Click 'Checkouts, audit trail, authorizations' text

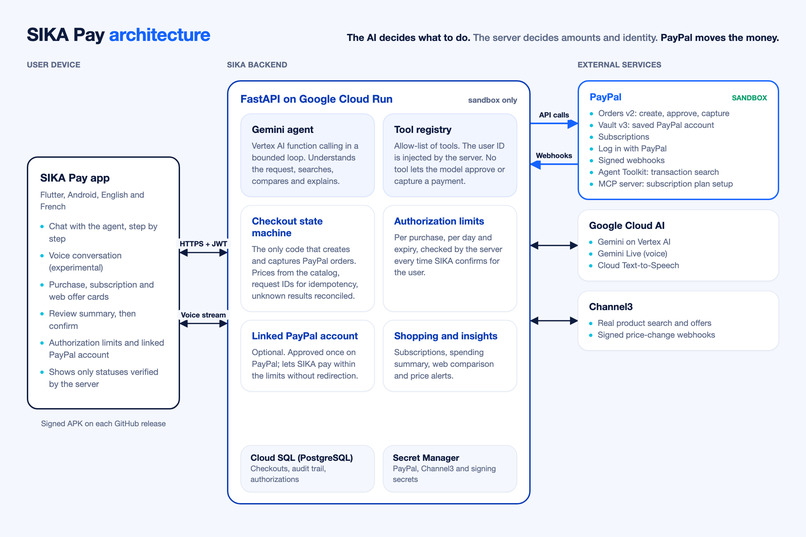tap(288, 474)
